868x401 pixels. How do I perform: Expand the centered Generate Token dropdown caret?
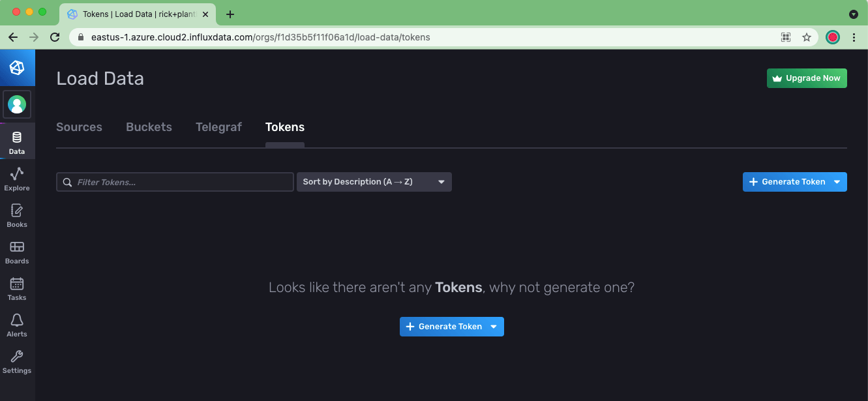click(x=494, y=326)
